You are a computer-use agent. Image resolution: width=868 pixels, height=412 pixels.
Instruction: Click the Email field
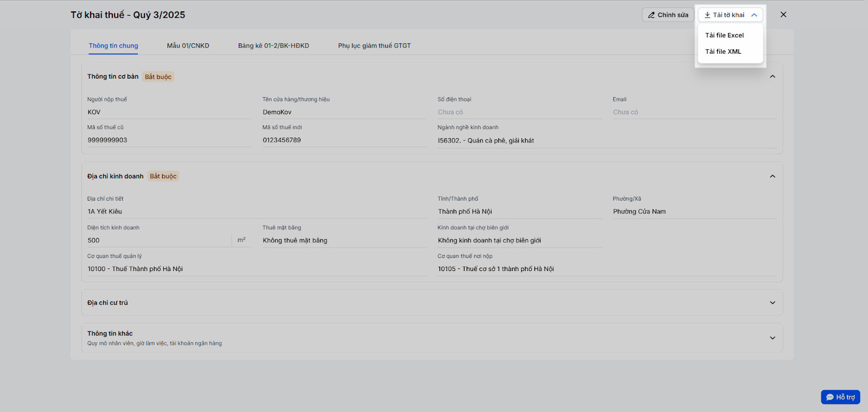click(x=694, y=112)
